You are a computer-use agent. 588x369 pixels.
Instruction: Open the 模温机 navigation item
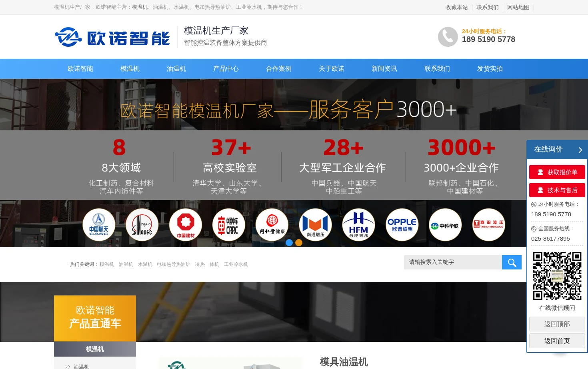[130, 69]
